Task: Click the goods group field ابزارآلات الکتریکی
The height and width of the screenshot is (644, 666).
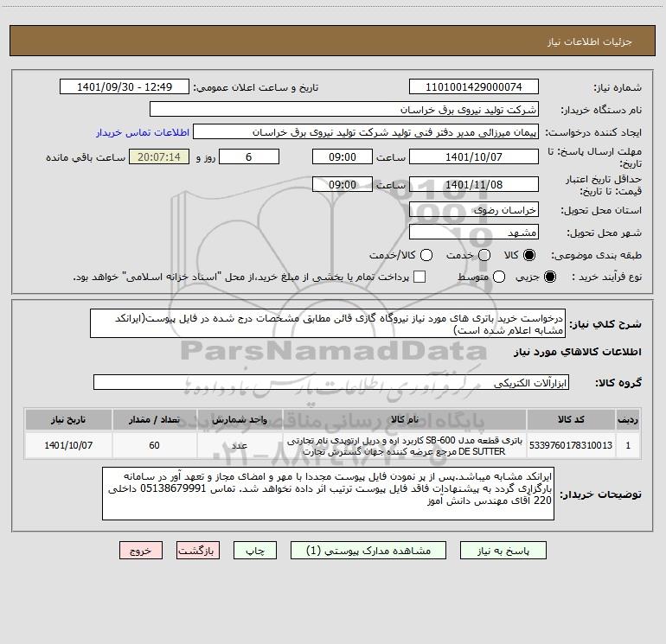Action: [331, 382]
